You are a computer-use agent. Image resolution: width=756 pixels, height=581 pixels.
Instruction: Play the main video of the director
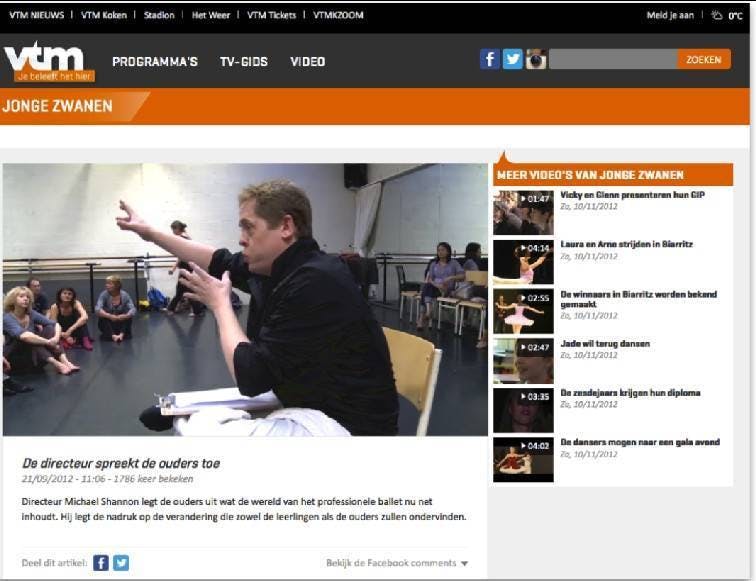245,299
